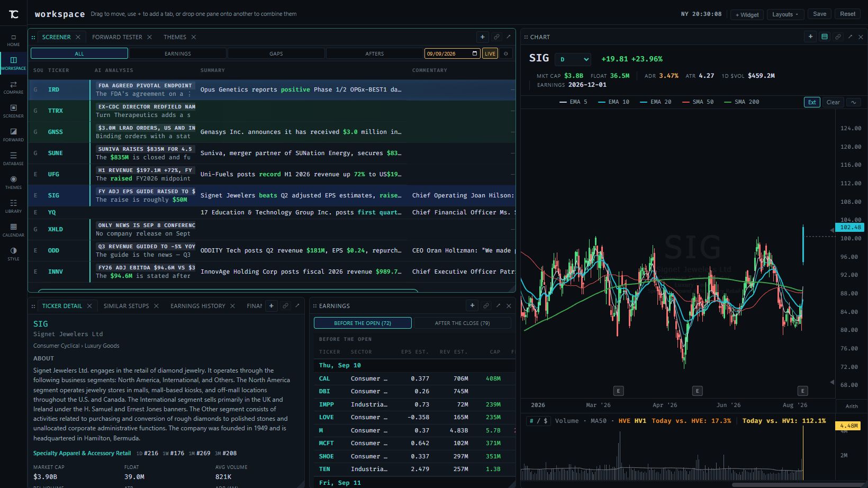Open the Style settings in the sidebar

click(13, 255)
